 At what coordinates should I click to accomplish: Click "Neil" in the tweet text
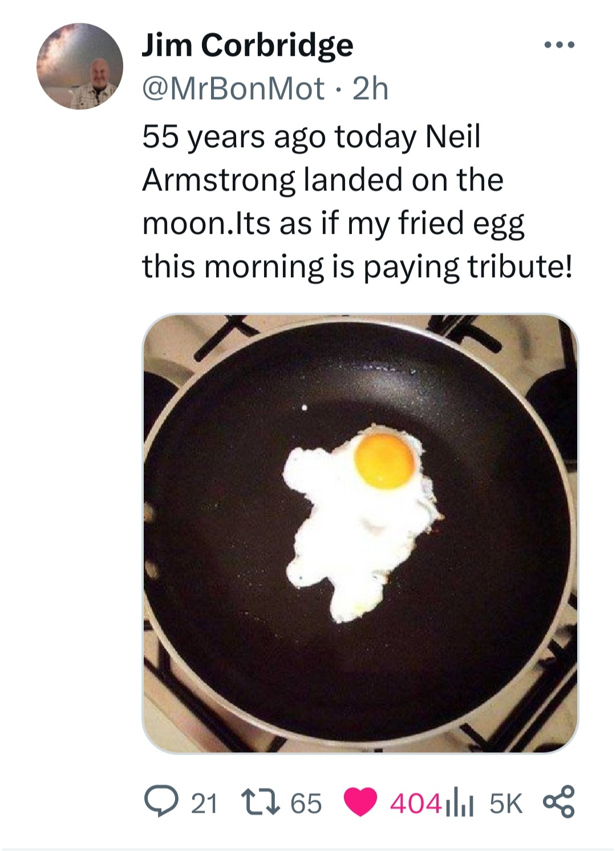point(453,137)
